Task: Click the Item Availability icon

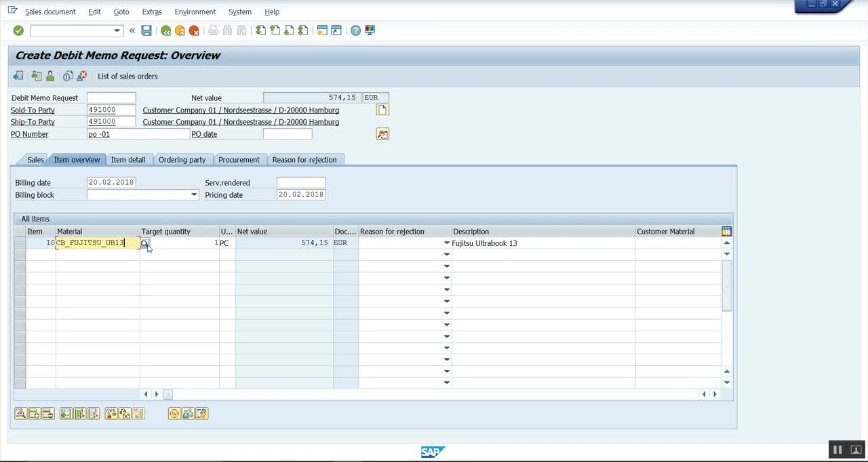Action: pos(111,414)
